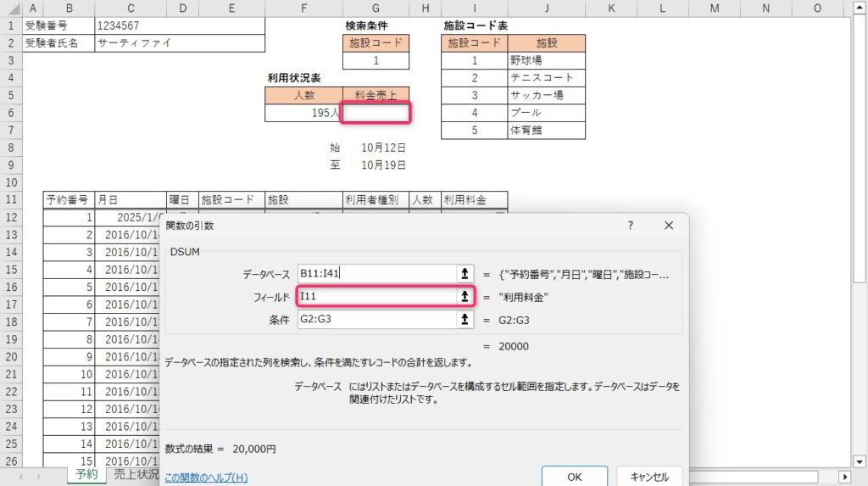Select the highlighted 料金売上 result cell
Viewport: 868px width, 486px height.
coord(376,113)
